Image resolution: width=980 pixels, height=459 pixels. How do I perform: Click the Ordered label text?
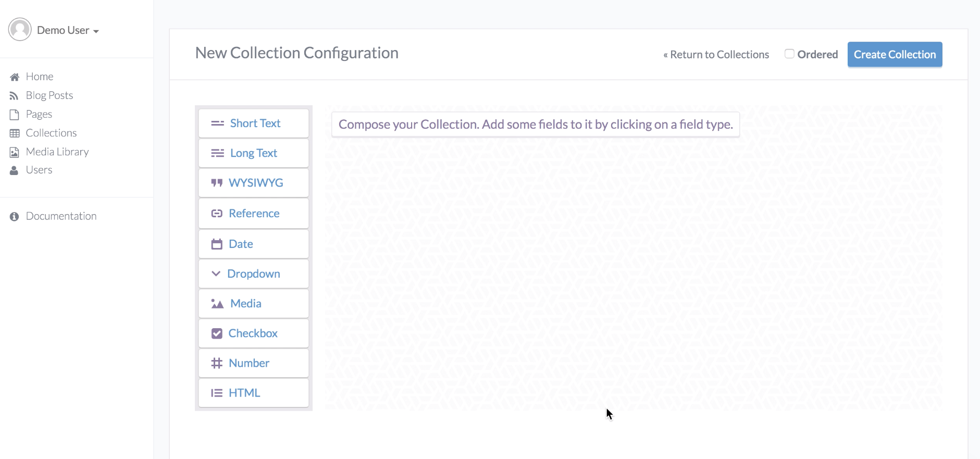coord(817,55)
